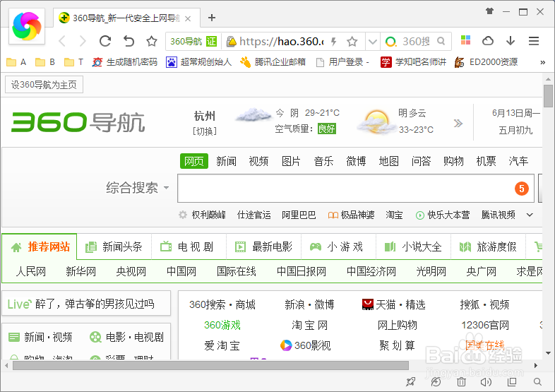The image size is (555, 392).
Task: Click the undo/restore closed tab icon
Action: click(129, 42)
